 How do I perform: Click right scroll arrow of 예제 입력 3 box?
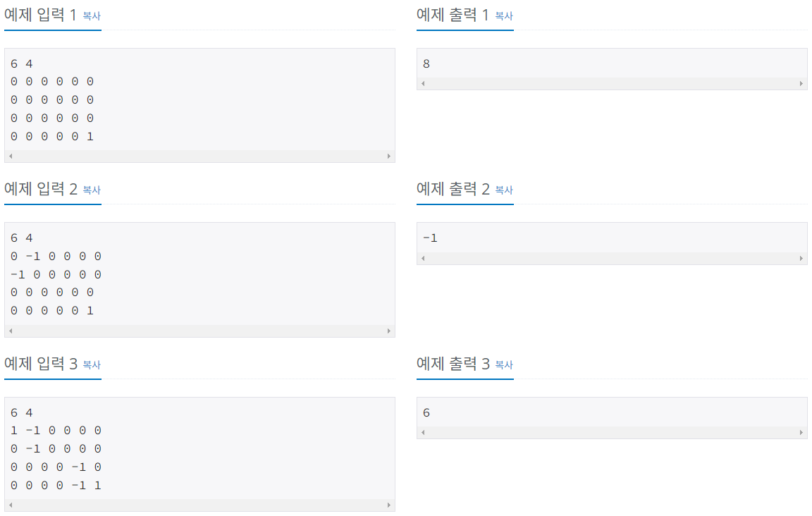coord(390,504)
